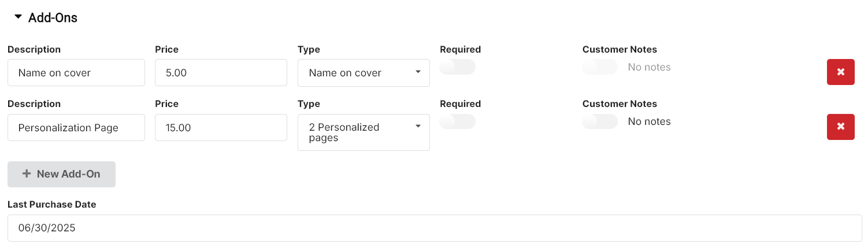Toggle Required for Name on cover add-on
The width and height of the screenshot is (868, 251).
[x=458, y=67]
